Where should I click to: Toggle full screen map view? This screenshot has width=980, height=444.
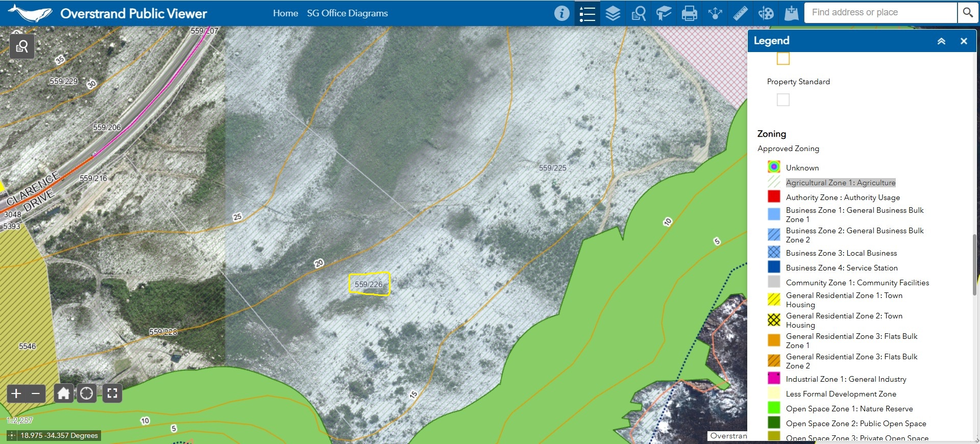click(x=112, y=393)
